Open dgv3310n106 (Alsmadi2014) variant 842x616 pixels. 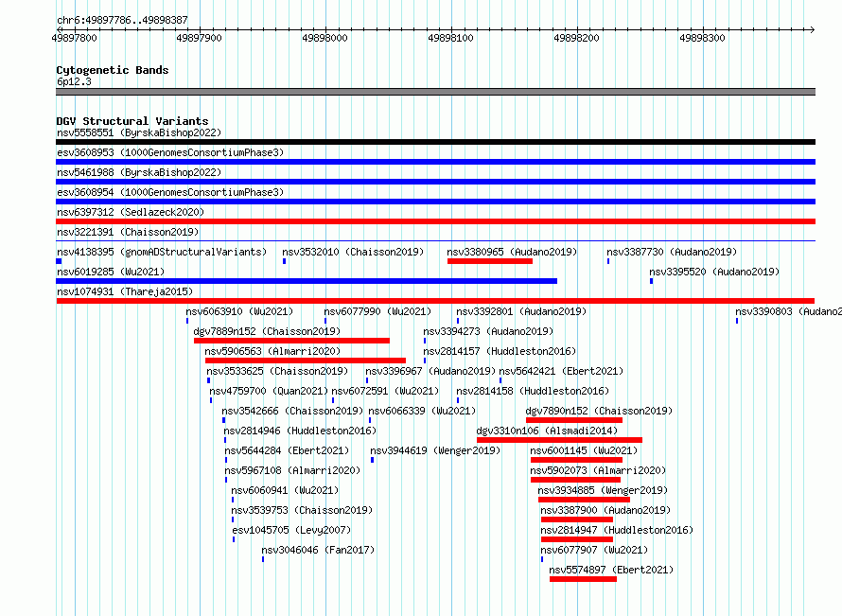point(547,431)
